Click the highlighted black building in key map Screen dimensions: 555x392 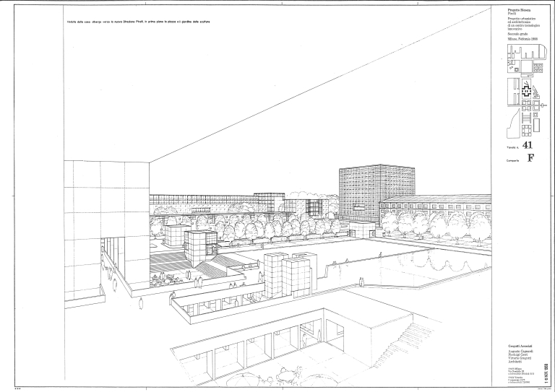pos(526,92)
